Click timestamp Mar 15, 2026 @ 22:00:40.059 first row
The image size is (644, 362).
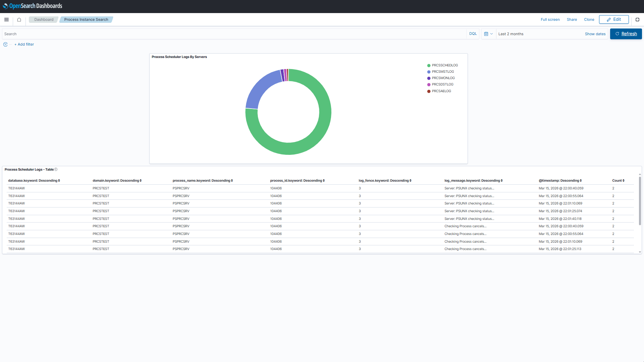point(561,188)
